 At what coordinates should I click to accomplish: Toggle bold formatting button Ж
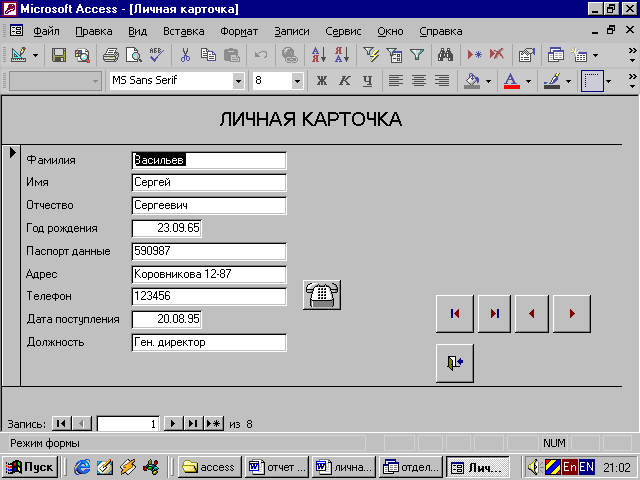coord(322,81)
